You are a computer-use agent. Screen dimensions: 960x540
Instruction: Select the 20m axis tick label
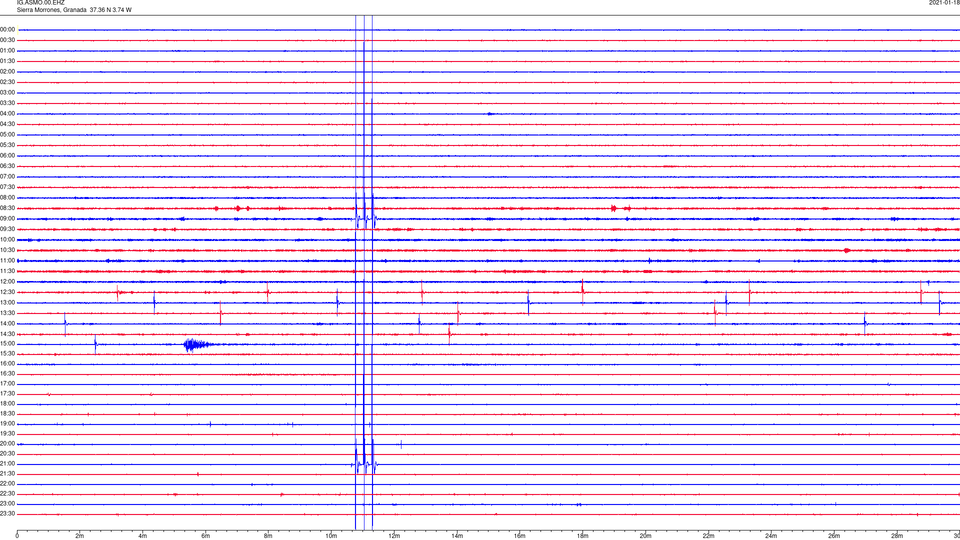coord(645,536)
